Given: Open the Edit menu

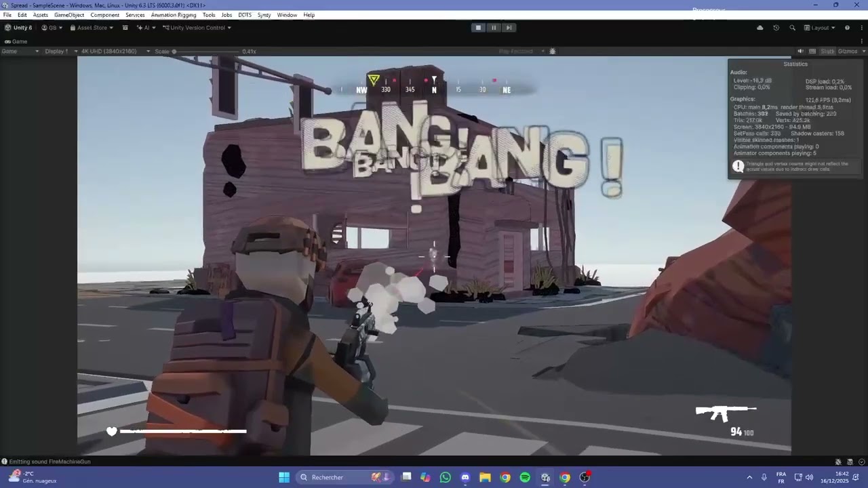Looking at the screenshot, I should (22, 15).
